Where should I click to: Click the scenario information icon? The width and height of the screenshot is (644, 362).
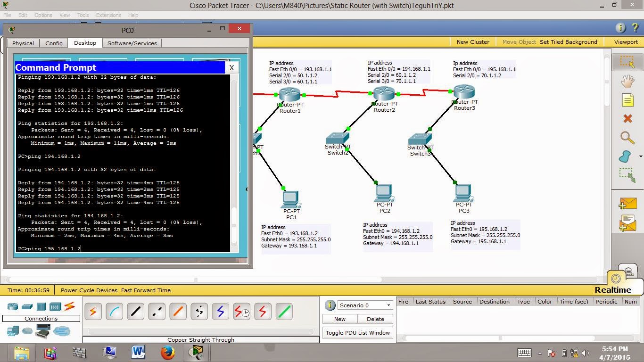330,305
